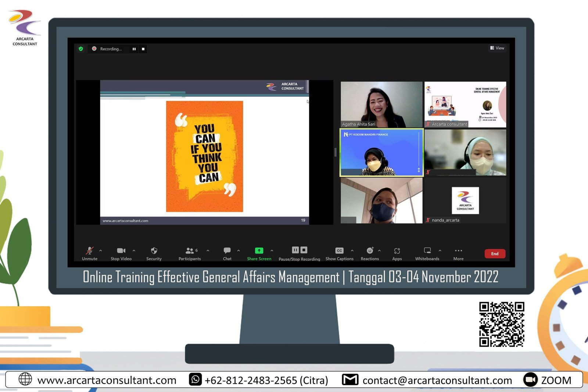Screen dimensions: 588x392
Task: Toggle Show Captions CC button
Action: 339,251
